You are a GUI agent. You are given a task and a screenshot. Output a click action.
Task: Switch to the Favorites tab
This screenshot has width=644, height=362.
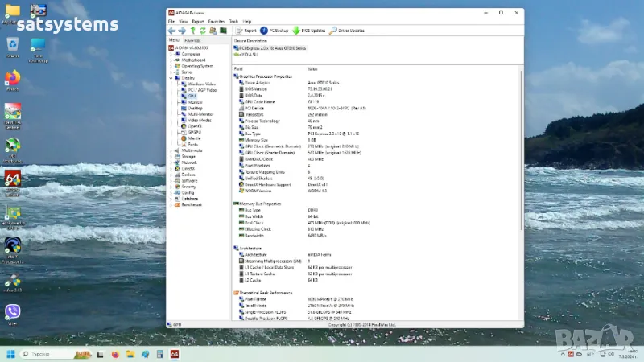point(192,39)
